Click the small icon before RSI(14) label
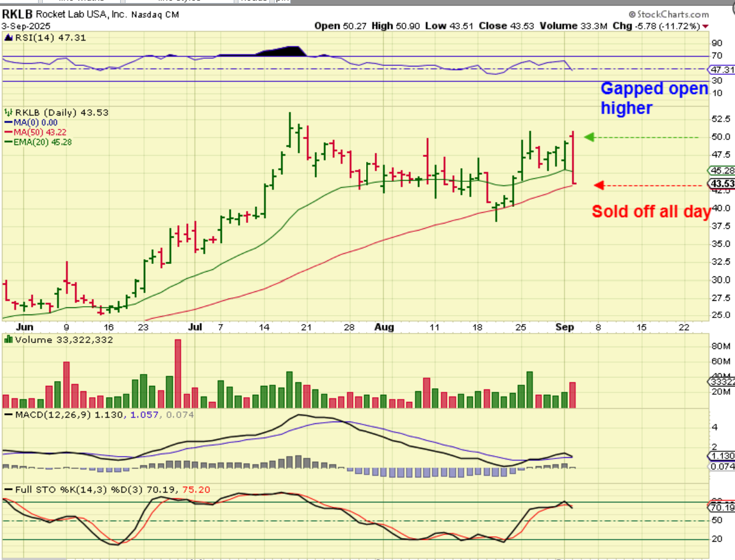 (8, 37)
